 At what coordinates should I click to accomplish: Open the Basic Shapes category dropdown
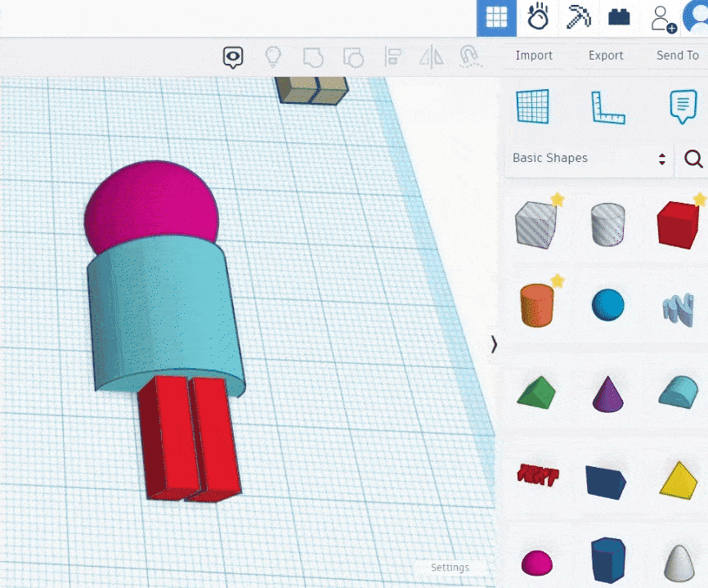[589, 158]
